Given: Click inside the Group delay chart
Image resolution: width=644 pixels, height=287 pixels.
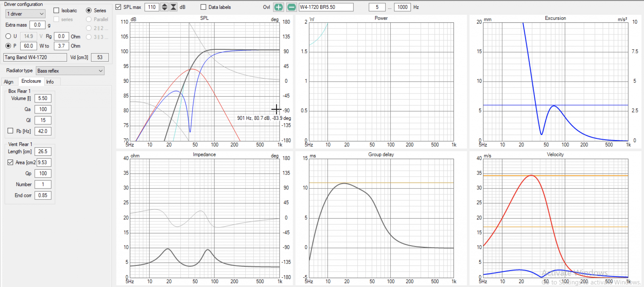Looking at the screenshot, I should 381,218.
